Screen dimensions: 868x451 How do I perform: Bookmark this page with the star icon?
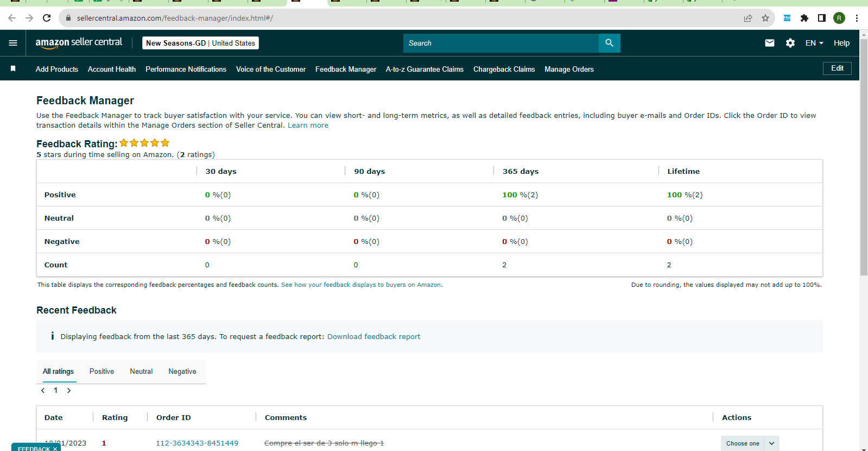pyautogui.click(x=765, y=18)
